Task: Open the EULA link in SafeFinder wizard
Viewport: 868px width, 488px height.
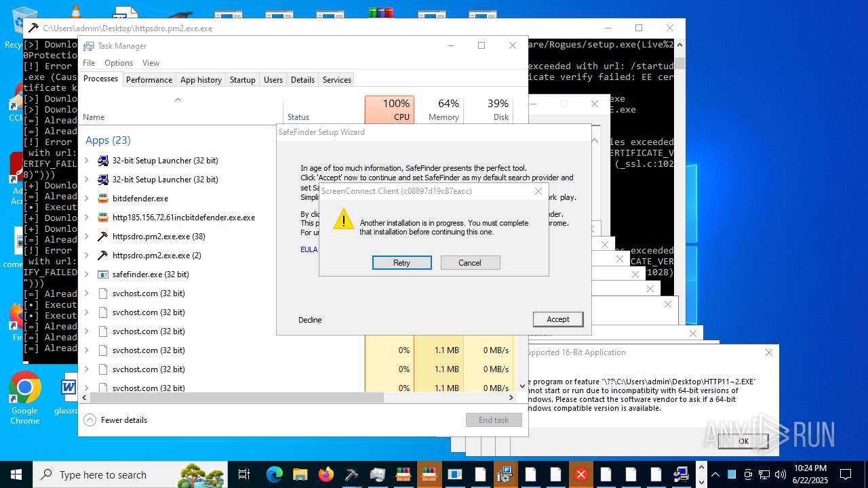Action: (309, 249)
